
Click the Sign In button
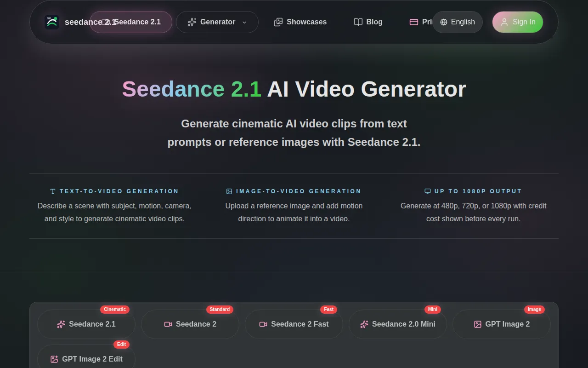[x=518, y=22]
